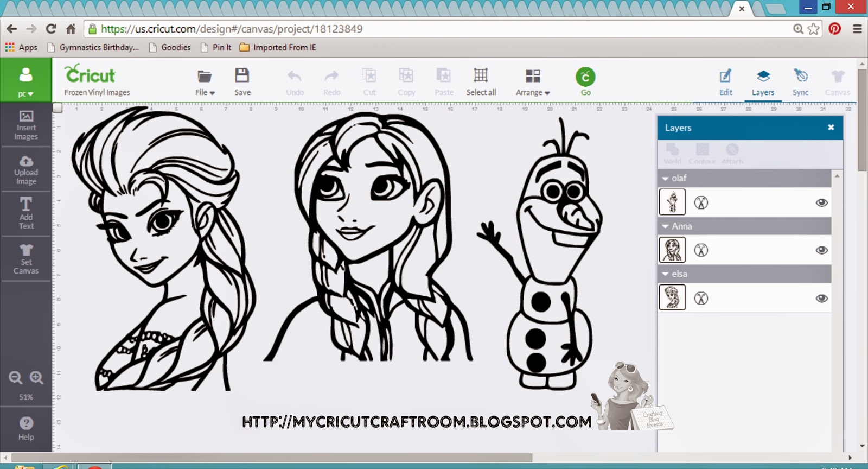The image size is (868, 469).
Task: Click the Pinterest extension icon
Action: tap(834, 29)
